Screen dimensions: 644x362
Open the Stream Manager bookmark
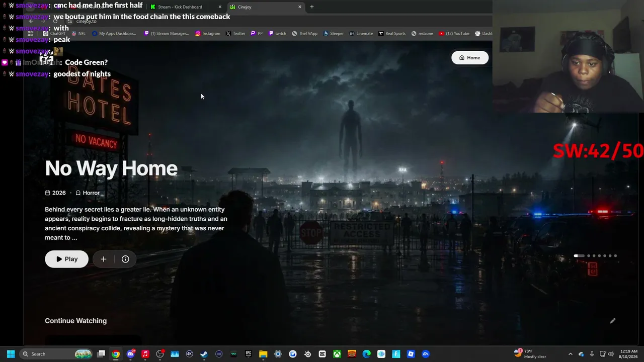pos(167,34)
